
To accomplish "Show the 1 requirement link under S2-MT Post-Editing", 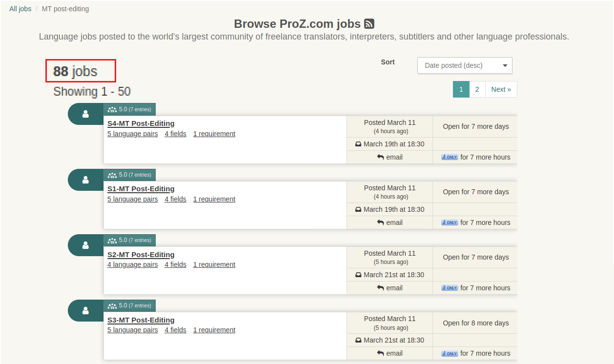I will point(214,264).
